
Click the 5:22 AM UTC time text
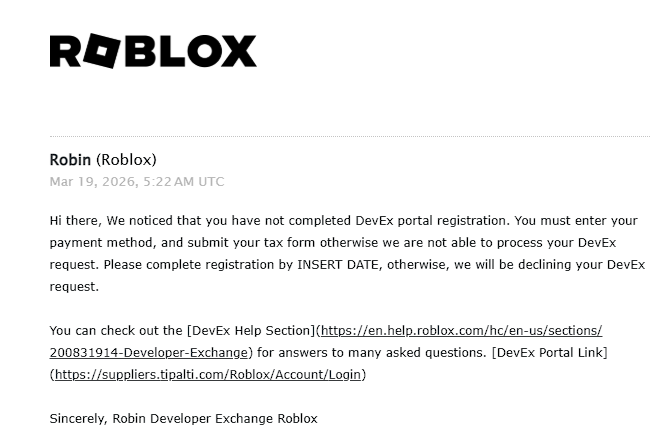coord(184,182)
